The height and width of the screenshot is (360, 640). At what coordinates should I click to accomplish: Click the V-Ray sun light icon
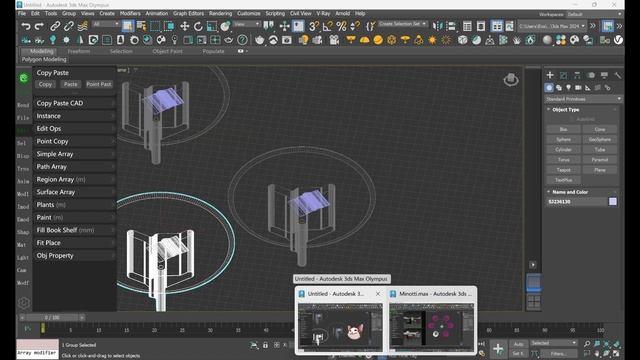point(432,40)
